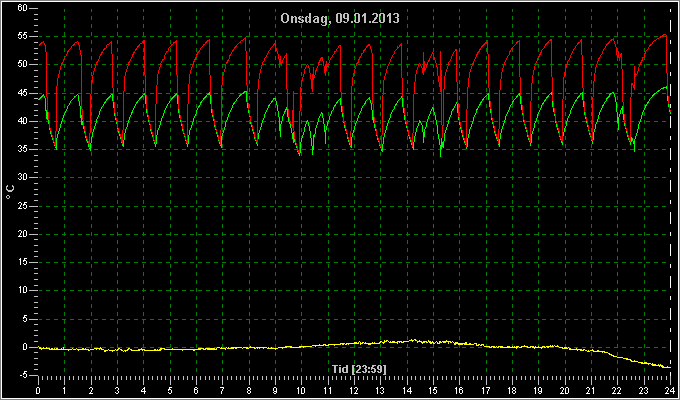Click hour 3 tick label
The image size is (680, 400).
click(x=117, y=390)
